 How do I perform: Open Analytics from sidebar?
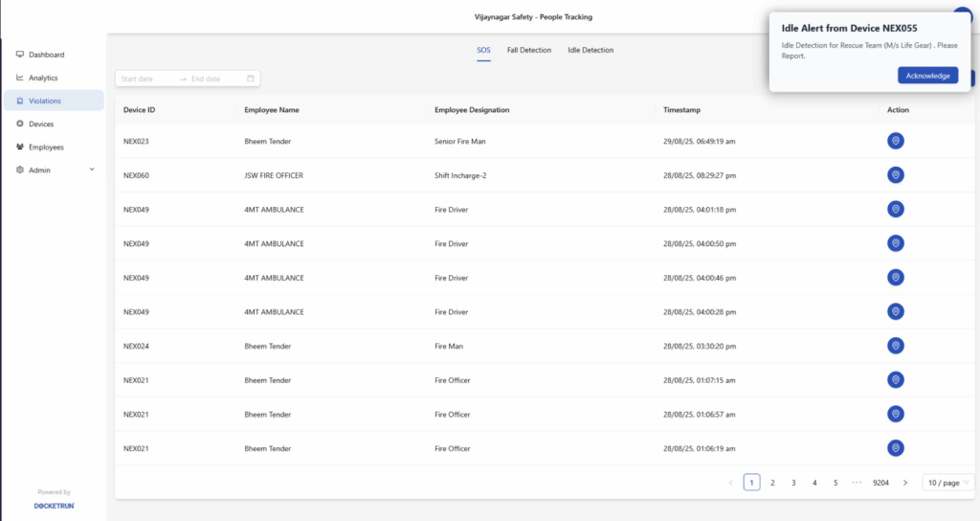(43, 78)
